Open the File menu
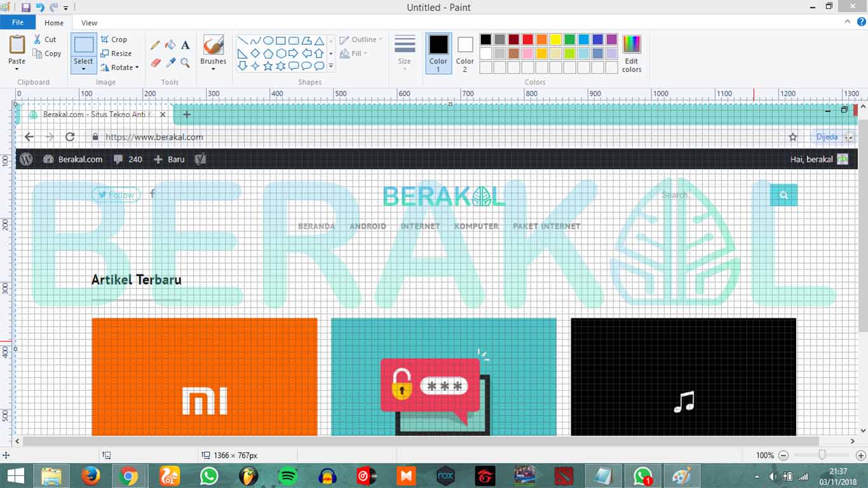868x488 pixels. pos(18,22)
